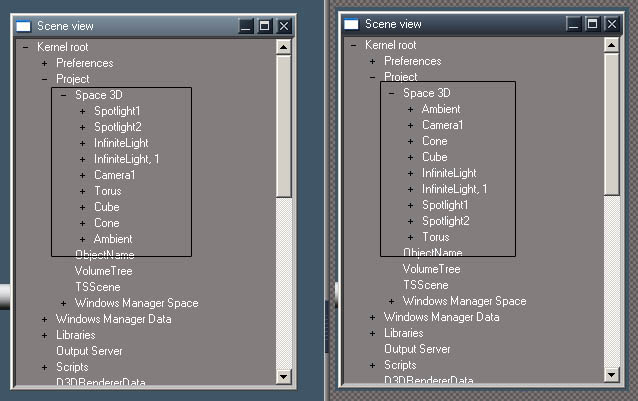The width and height of the screenshot is (638, 401).
Task: Maximize the left Scene view window
Action: coord(264,26)
